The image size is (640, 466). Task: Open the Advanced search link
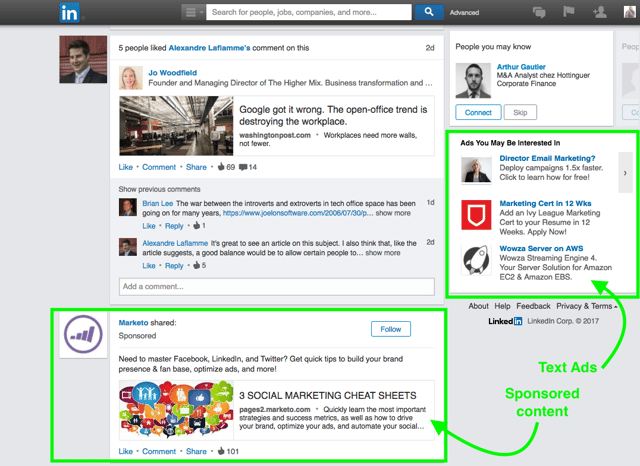pyautogui.click(x=464, y=13)
